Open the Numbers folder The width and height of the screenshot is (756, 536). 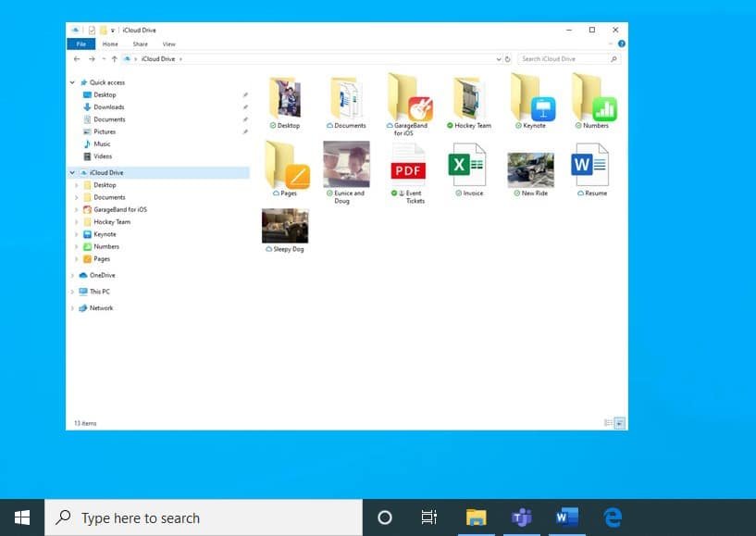[592, 97]
